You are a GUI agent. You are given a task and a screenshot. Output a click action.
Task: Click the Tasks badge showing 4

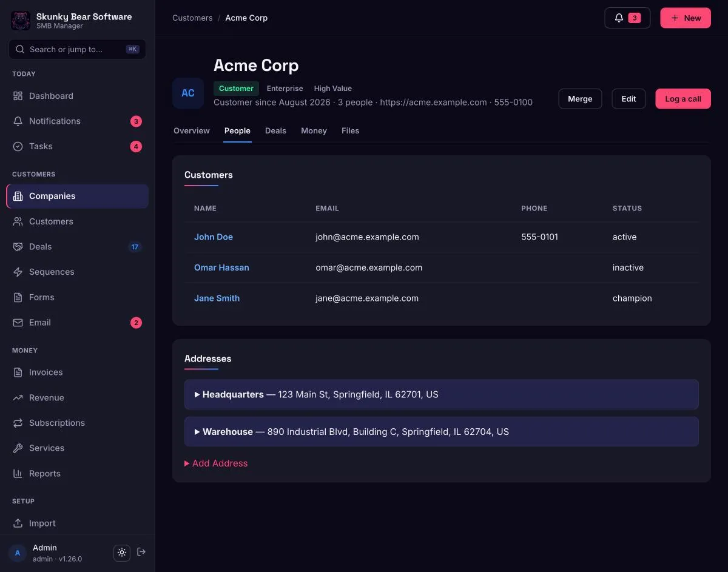click(x=136, y=146)
